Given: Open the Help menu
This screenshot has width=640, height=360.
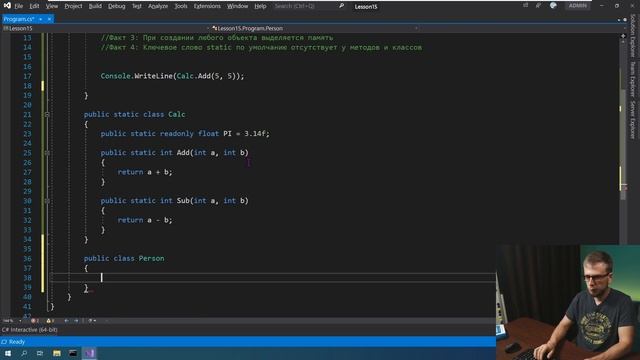Looking at the screenshot, I should click(260, 6).
